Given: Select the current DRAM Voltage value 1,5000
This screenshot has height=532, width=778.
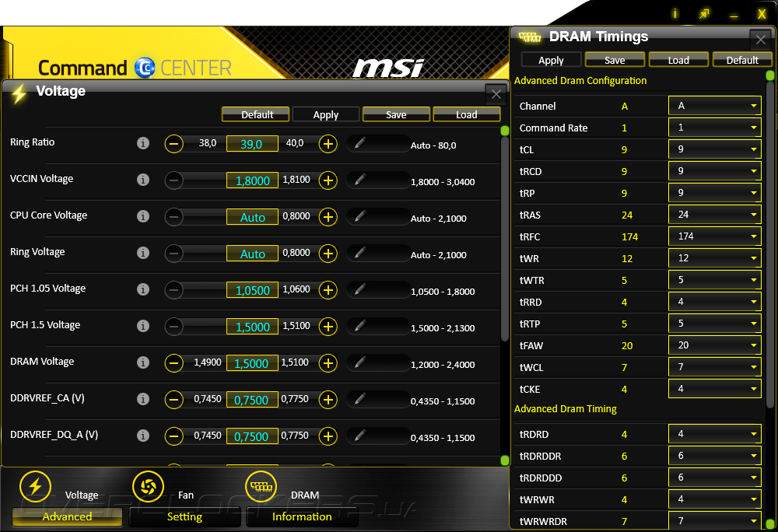Looking at the screenshot, I should [251, 363].
